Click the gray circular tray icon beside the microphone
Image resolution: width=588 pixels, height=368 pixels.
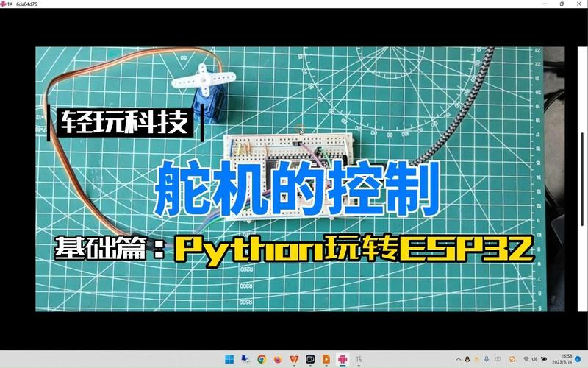(x=498, y=359)
